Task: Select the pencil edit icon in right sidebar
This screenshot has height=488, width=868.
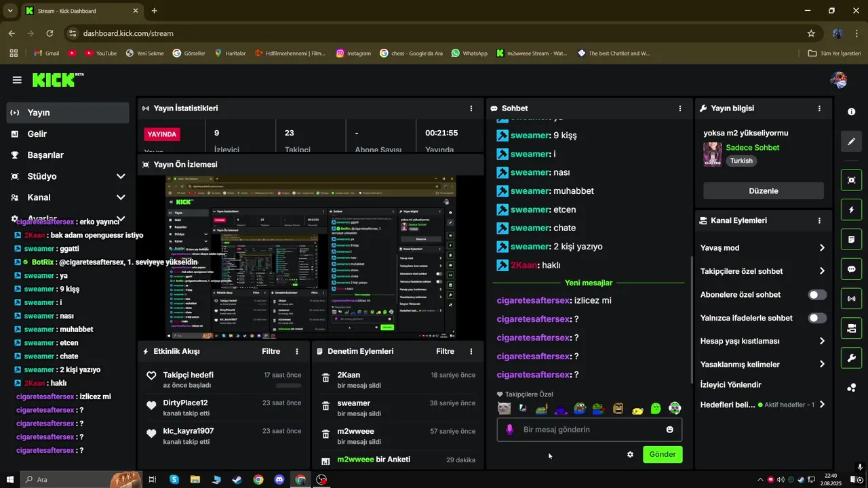Action: click(851, 142)
